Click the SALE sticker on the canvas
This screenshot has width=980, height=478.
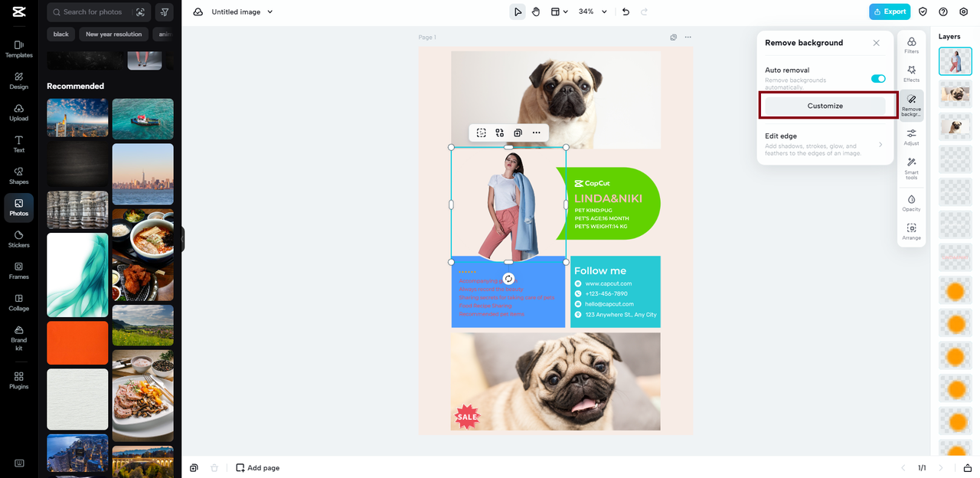(x=467, y=417)
